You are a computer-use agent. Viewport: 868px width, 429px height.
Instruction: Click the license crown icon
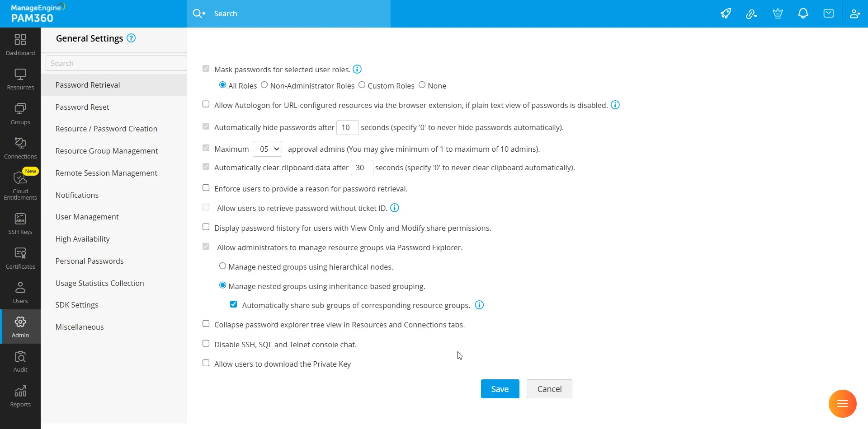(778, 14)
